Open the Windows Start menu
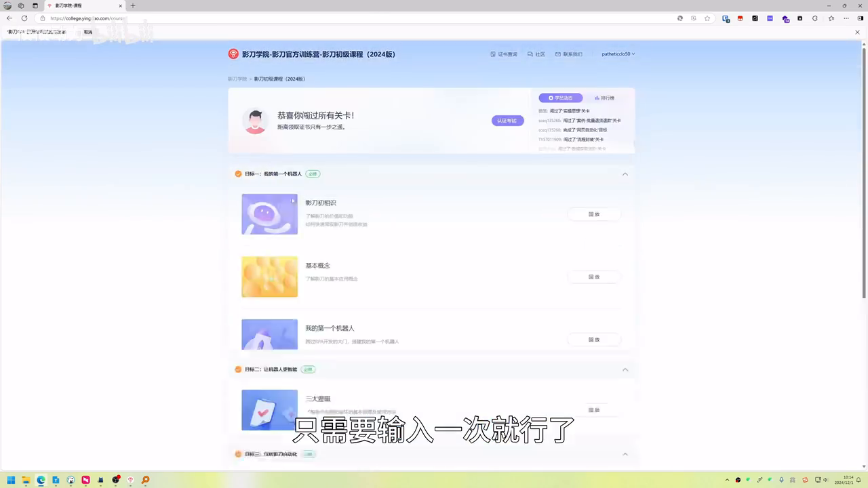 (x=11, y=480)
